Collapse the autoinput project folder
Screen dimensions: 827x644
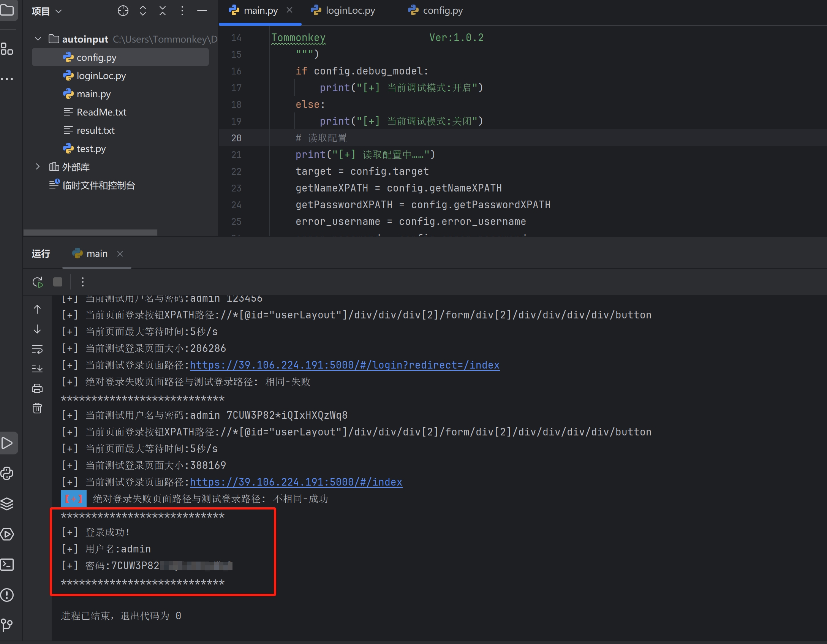(38, 39)
